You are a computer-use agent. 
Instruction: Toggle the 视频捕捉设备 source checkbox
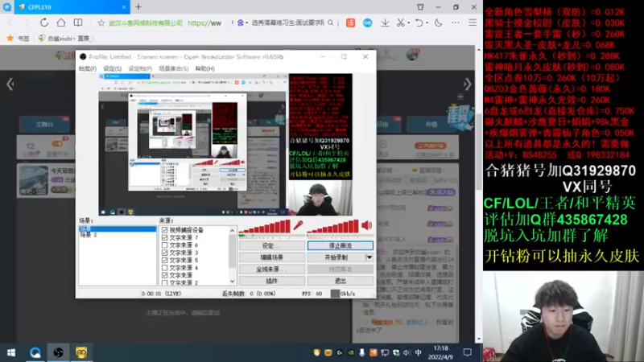(165, 230)
